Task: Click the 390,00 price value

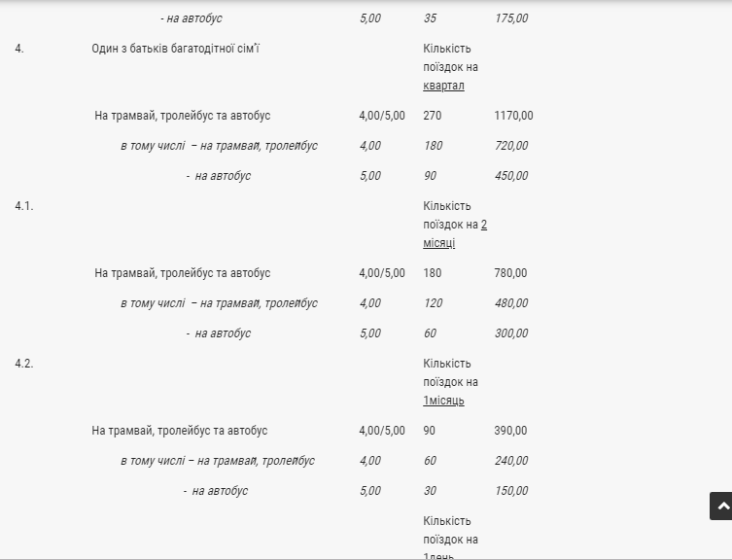Action: click(x=510, y=431)
